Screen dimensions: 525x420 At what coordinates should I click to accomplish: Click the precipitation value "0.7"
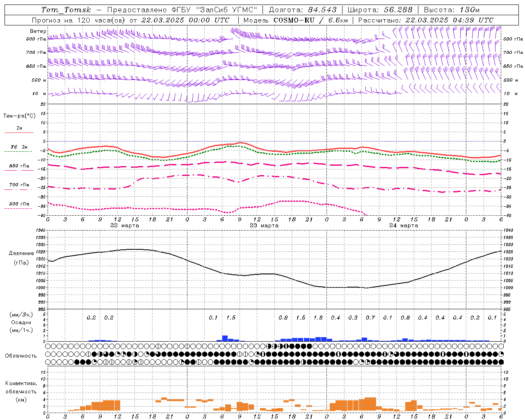pyautogui.click(x=370, y=318)
